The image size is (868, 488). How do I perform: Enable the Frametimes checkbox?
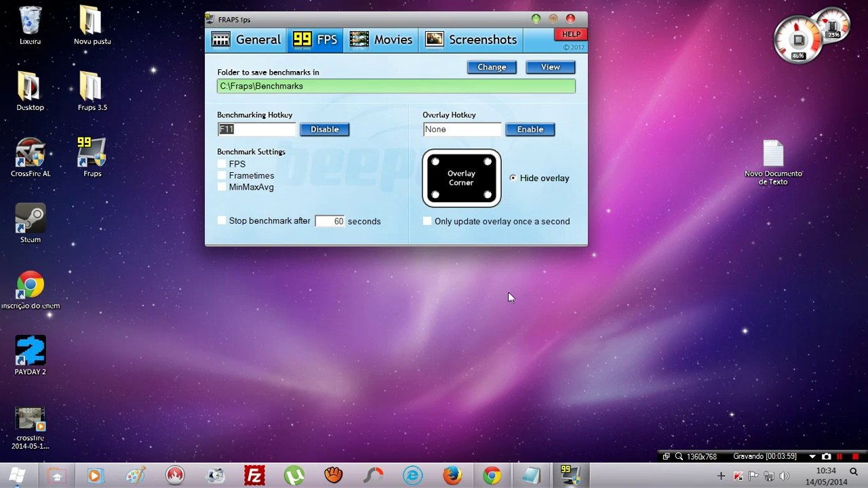[x=222, y=176]
